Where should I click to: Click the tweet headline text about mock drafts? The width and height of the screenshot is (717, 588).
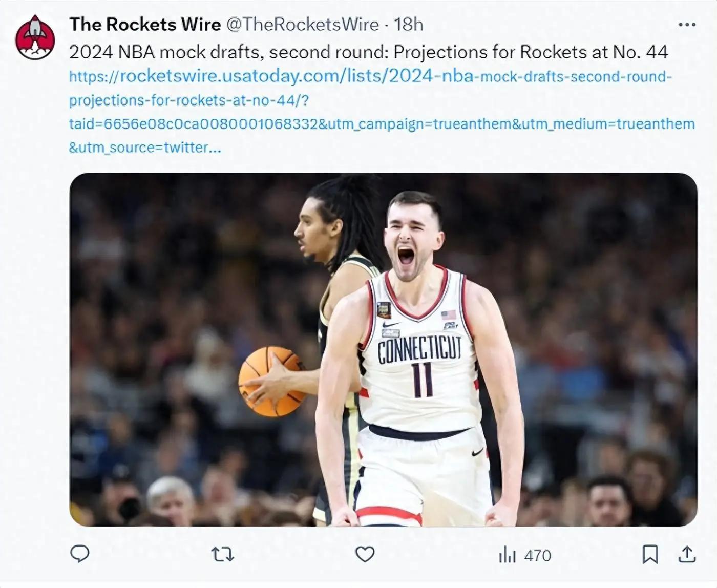pyautogui.click(x=369, y=52)
